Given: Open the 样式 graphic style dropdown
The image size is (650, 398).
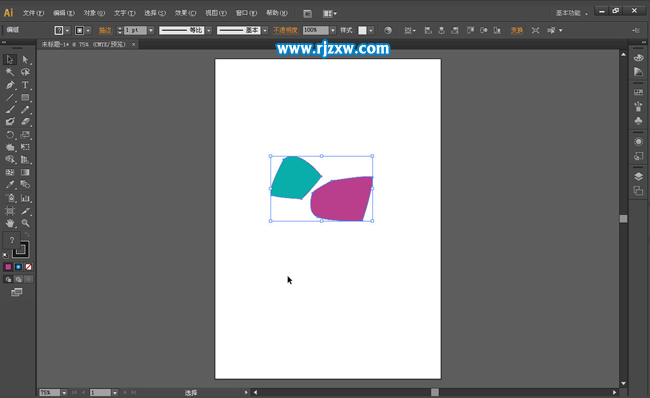Looking at the screenshot, I should [x=371, y=30].
